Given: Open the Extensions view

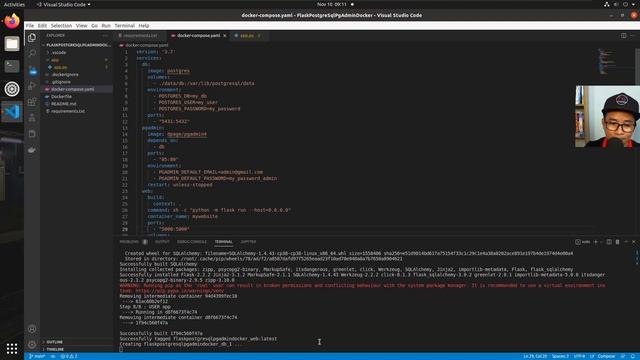Looking at the screenshot, I should tap(32, 102).
